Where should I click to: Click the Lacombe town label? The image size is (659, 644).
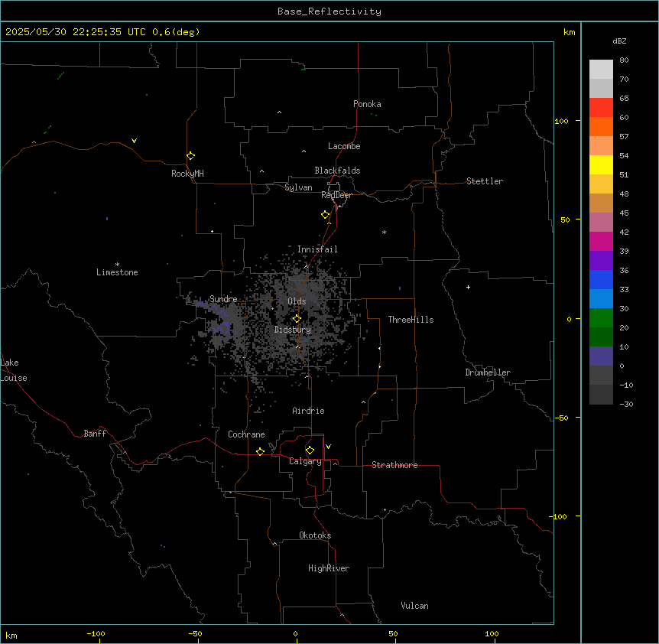tap(344, 146)
